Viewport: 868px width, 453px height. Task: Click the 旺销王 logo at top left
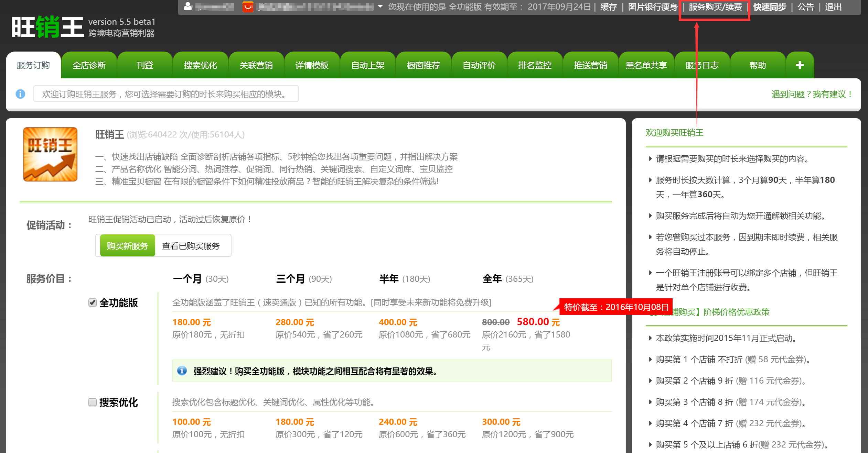coord(48,27)
